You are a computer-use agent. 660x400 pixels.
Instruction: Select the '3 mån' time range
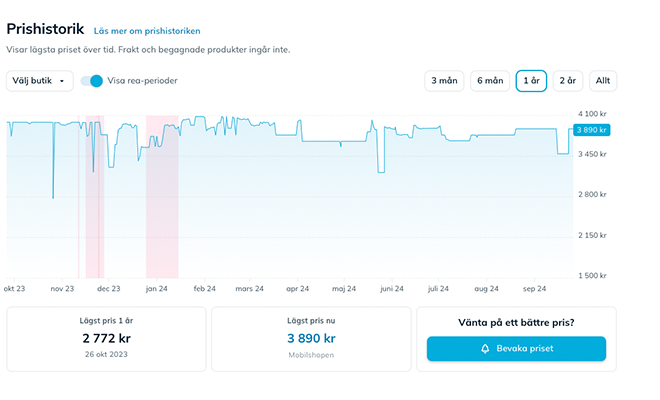pos(444,80)
